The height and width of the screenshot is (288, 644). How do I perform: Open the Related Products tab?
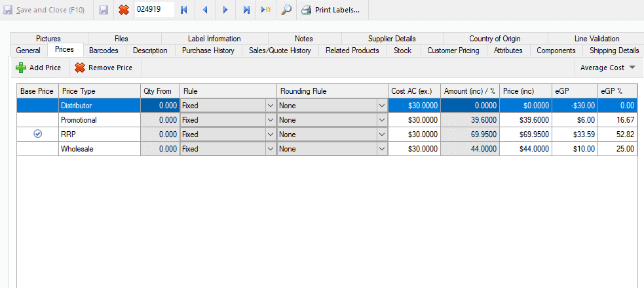[352, 51]
